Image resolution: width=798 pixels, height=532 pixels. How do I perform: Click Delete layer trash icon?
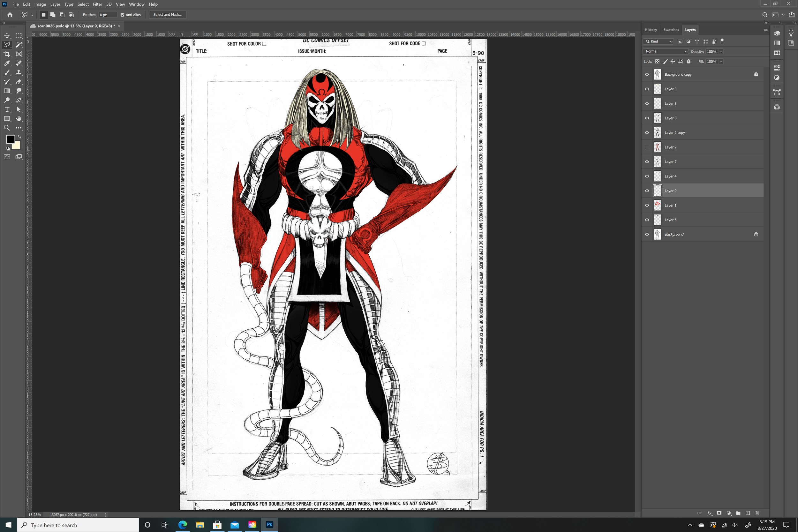(757, 513)
